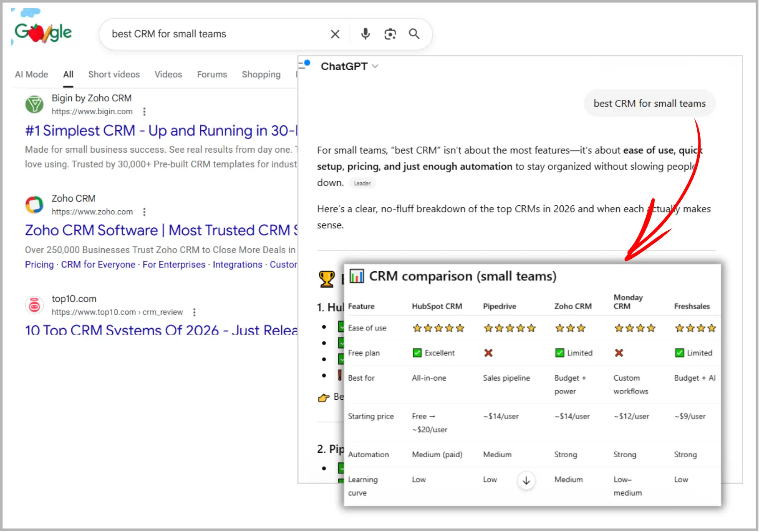Click the 'CRM comparison (small teams)' heading
Viewport: 759px width, 532px height.
tap(463, 276)
